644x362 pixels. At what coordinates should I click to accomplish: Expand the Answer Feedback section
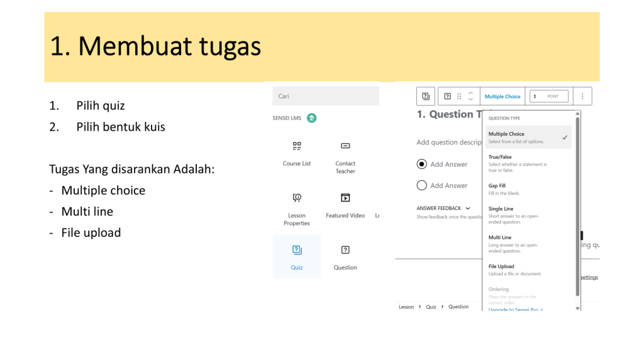click(443, 208)
